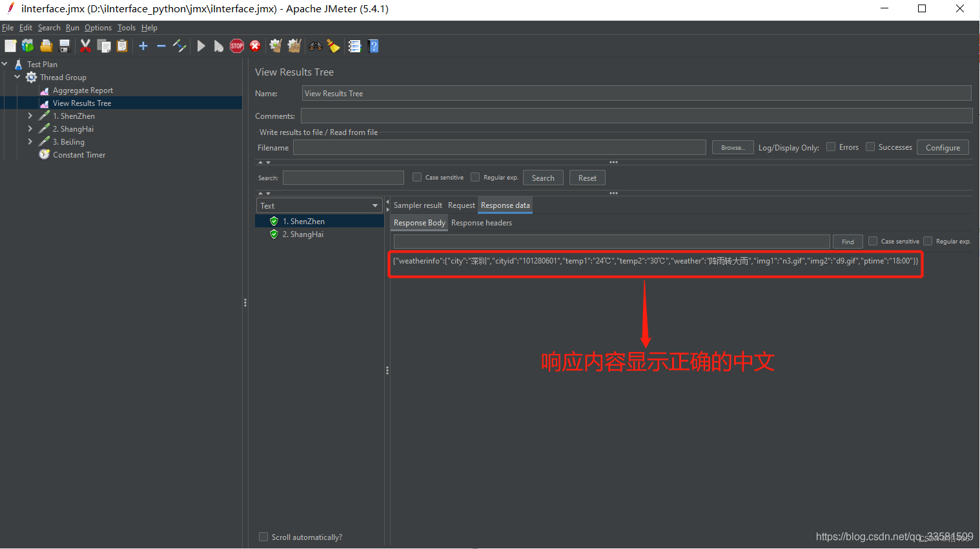The height and width of the screenshot is (549, 980).
Task: Open the Tools menu
Action: (x=127, y=28)
